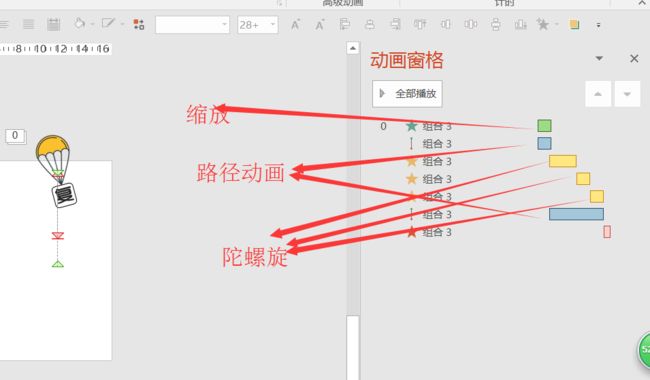The height and width of the screenshot is (380, 650).
Task: Click the align objects center icon
Action: [x=369, y=24]
